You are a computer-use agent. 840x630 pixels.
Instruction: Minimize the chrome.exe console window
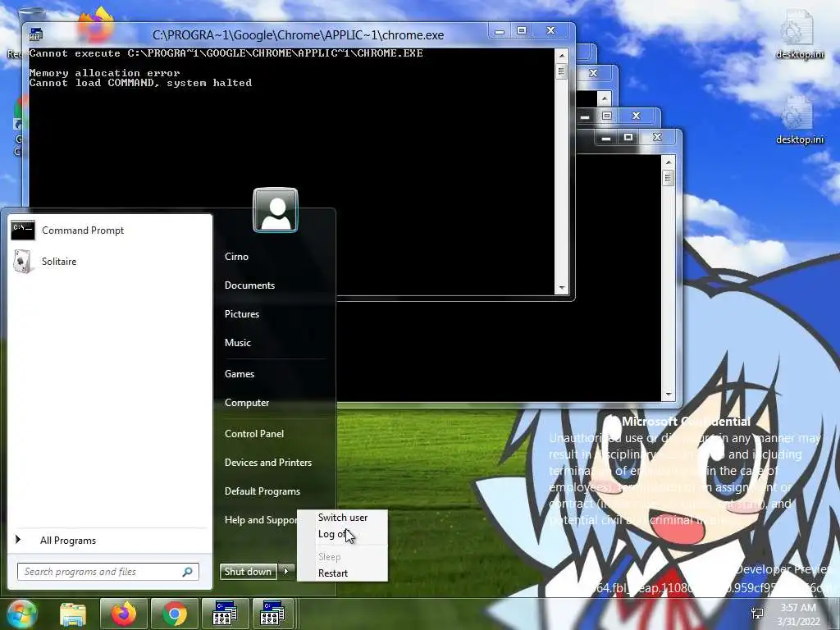[x=500, y=31]
